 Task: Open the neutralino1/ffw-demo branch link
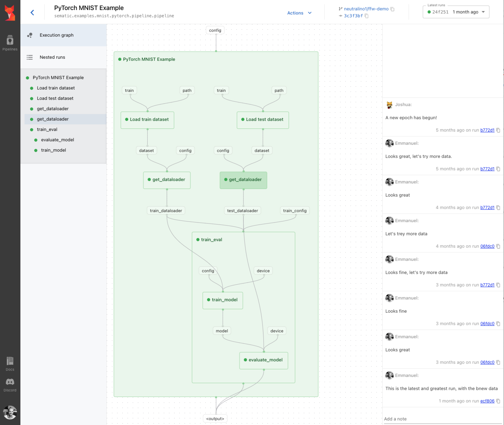pos(366,9)
